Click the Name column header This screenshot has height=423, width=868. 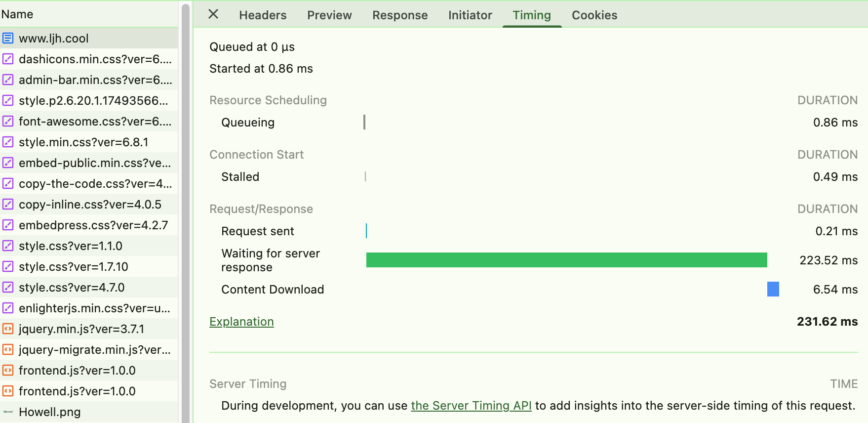pyautogui.click(x=89, y=14)
